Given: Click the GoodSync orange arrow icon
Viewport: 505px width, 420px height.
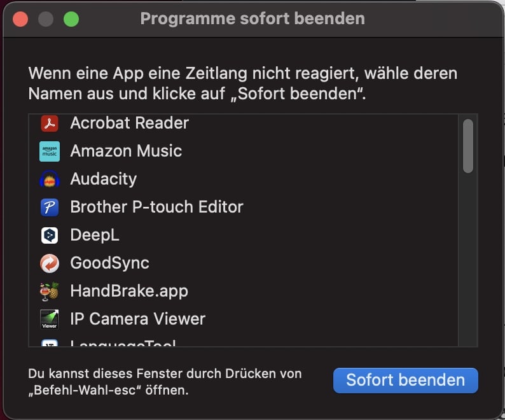Looking at the screenshot, I should (x=50, y=263).
